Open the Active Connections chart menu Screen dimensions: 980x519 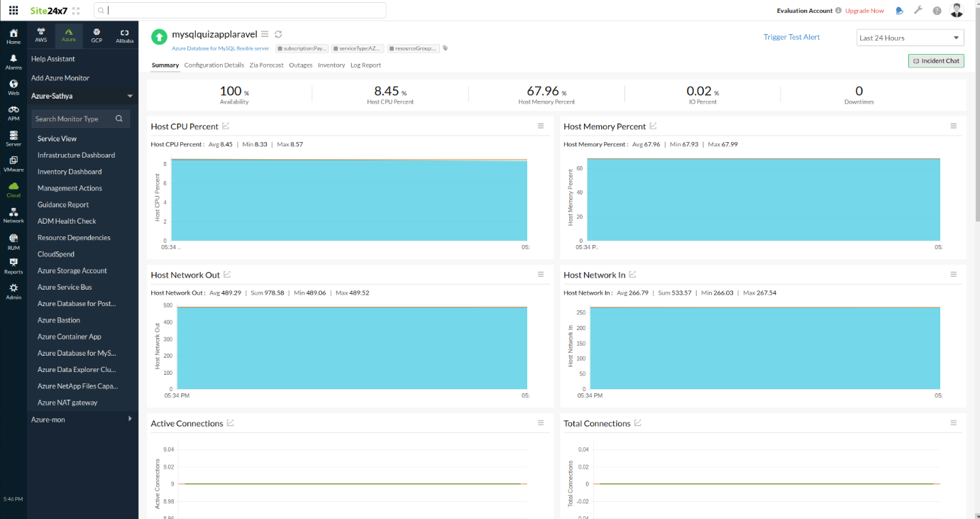click(x=541, y=422)
